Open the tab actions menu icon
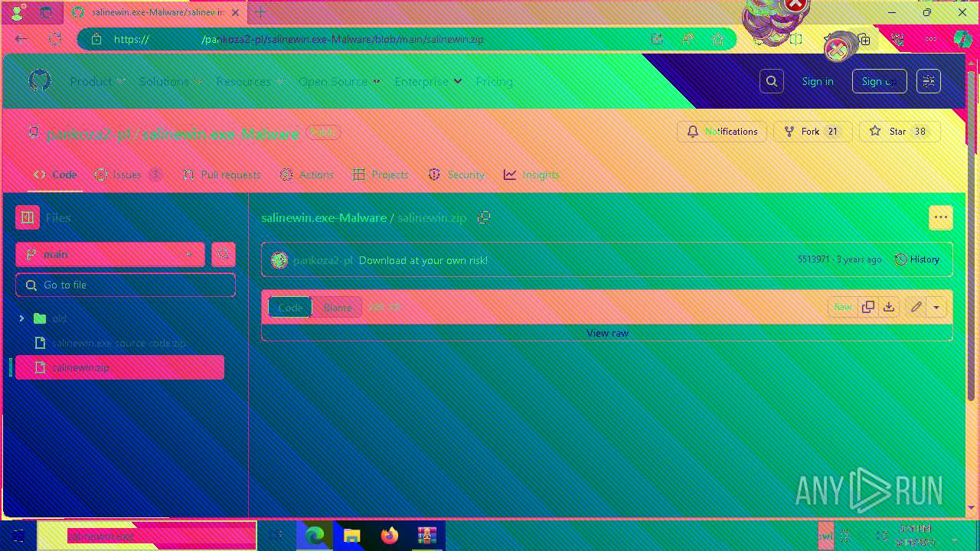 coord(46,12)
